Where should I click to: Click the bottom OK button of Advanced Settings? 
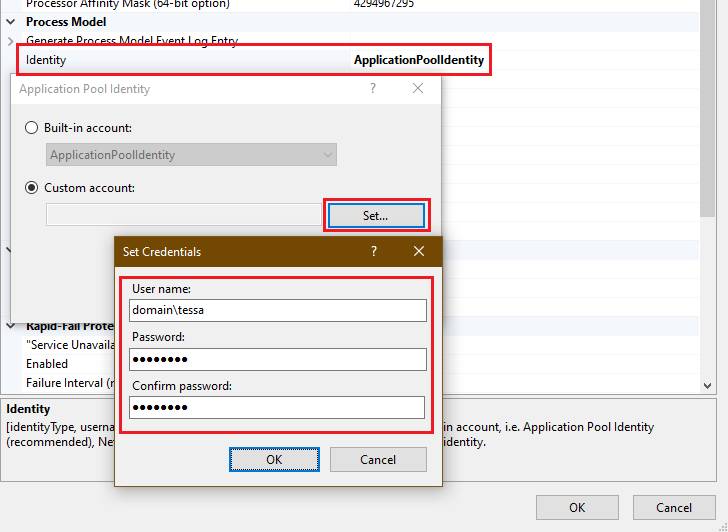(x=577, y=507)
